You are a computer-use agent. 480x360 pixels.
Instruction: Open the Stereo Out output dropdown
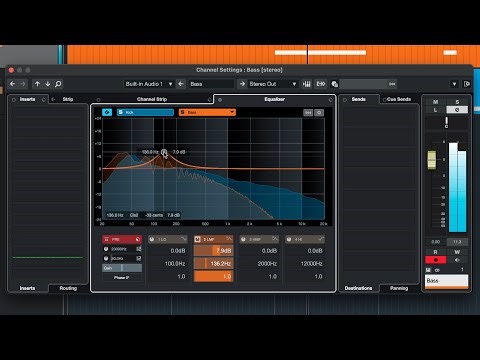273,84
